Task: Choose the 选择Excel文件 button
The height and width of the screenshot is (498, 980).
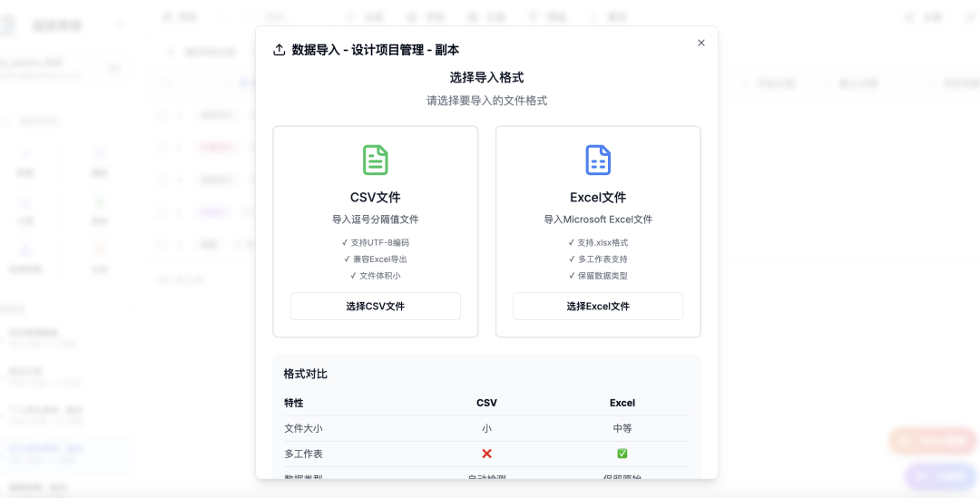Action: tap(598, 307)
